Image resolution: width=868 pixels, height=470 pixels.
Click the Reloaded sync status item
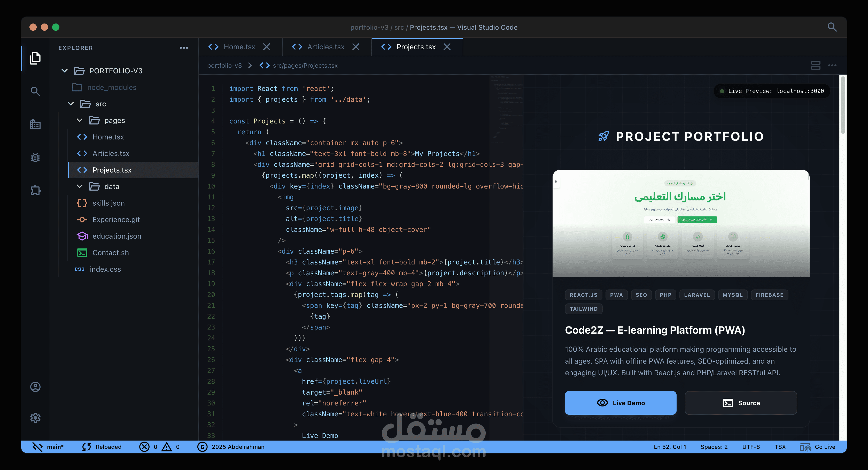tap(102, 447)
